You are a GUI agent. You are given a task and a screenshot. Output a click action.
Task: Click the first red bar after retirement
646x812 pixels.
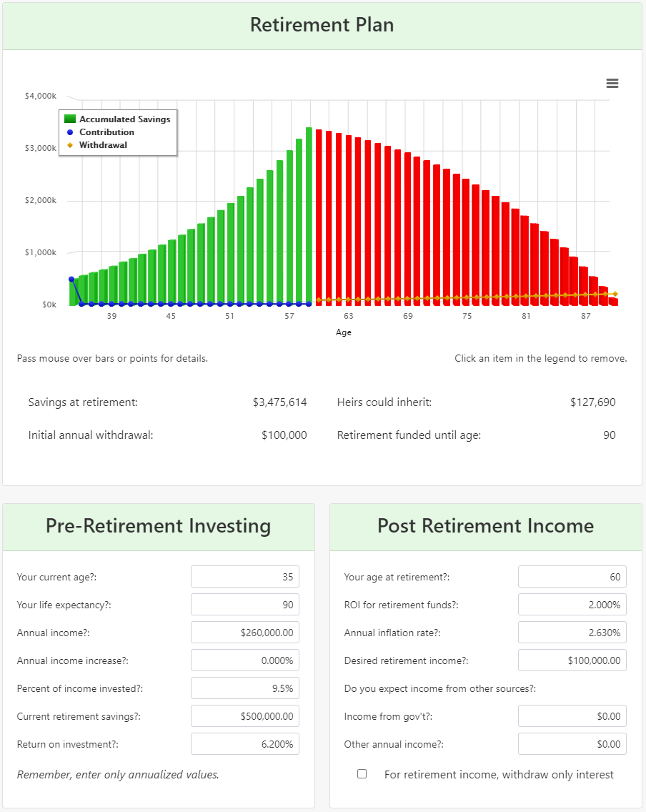(319, 217)
